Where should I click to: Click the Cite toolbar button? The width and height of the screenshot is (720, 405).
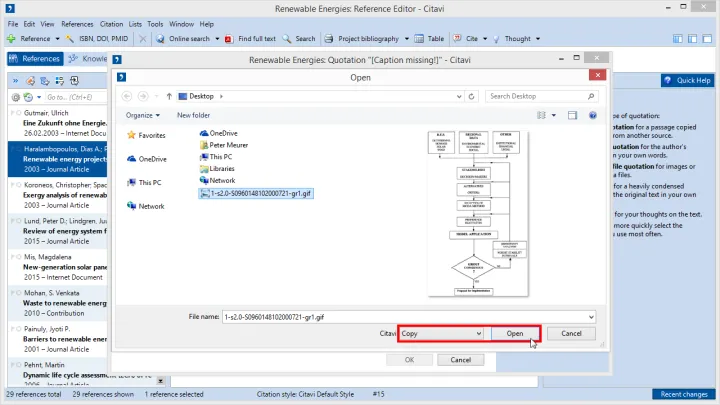pos(466,39)
